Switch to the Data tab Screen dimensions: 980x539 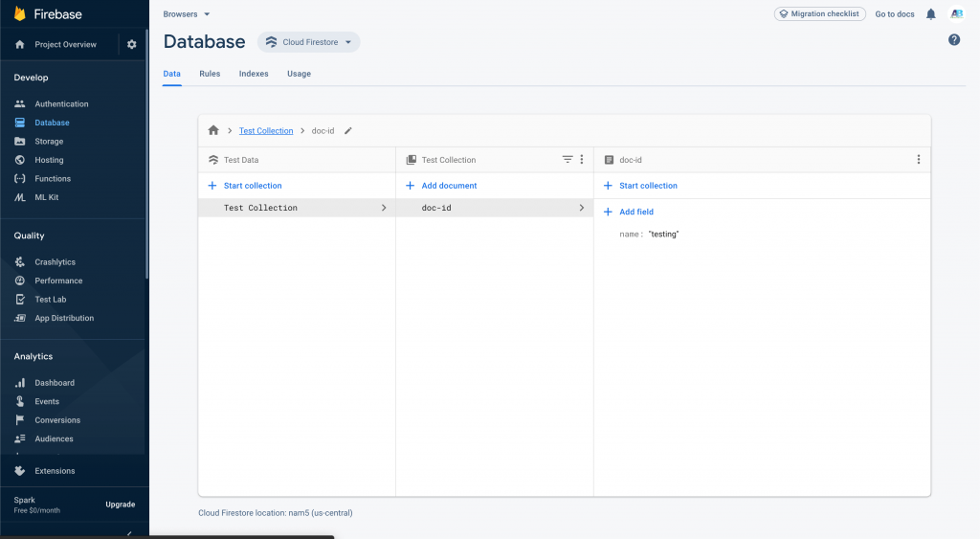pos(172,74)
